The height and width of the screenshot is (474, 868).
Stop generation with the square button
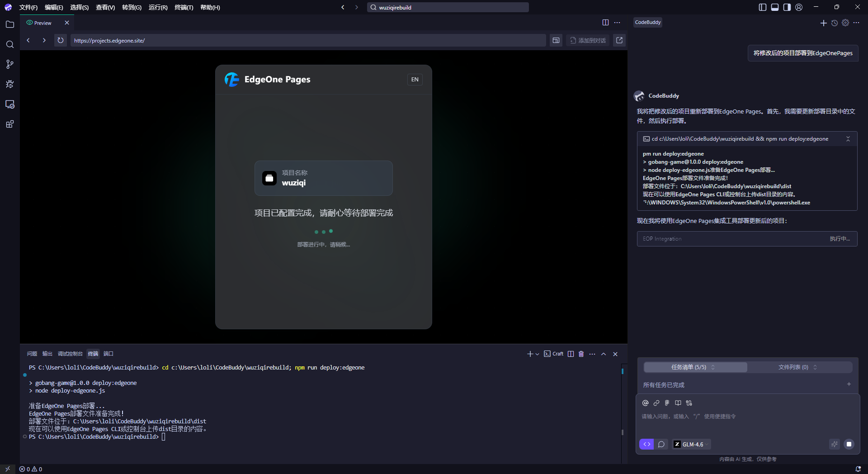(x=849, y=444)
